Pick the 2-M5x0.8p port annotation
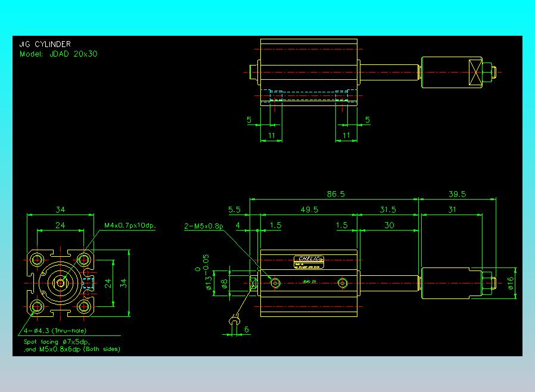 click(x=204, y=226)
